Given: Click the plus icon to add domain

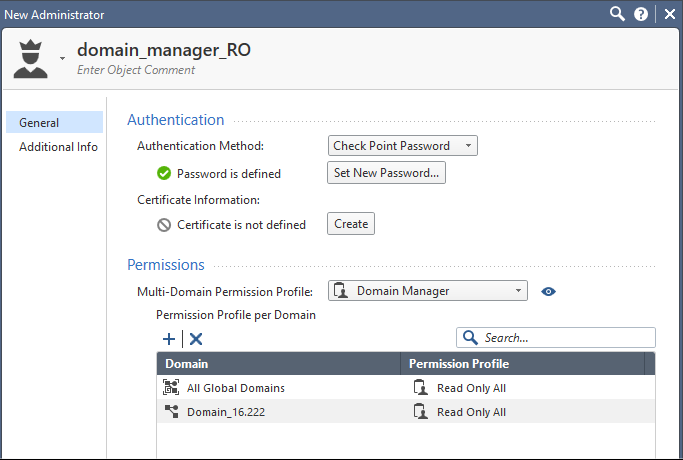Looking at the screenshot, I should point(169,339).
